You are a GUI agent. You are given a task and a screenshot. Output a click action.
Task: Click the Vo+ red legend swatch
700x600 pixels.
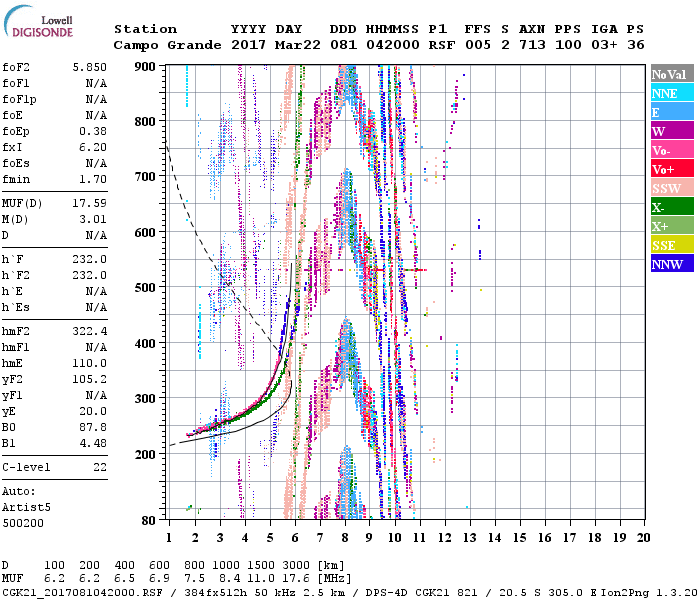pos(672,168)
